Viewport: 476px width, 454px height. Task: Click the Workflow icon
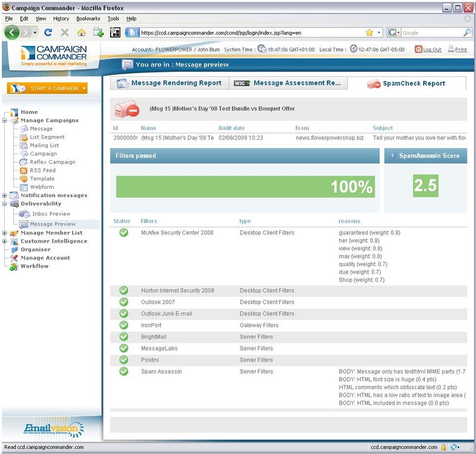(x=14, y=267)
